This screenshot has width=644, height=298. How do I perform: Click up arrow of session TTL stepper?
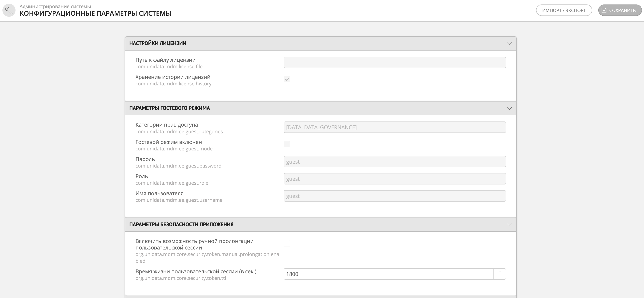(x=500, y=272)
